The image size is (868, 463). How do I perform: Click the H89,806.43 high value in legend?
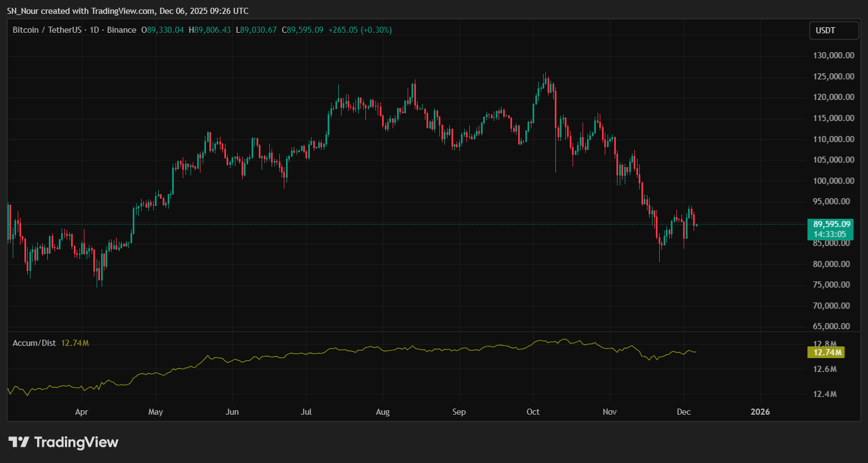[209, 30]
